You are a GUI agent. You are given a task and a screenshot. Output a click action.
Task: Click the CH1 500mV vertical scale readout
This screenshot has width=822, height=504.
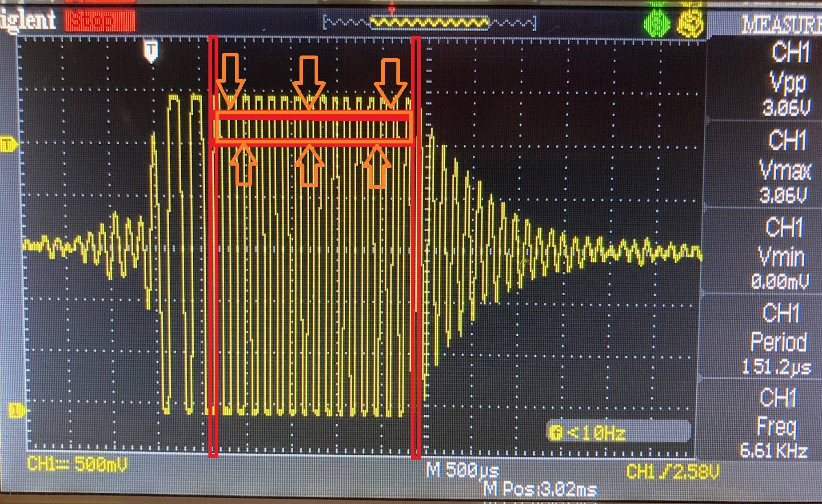coord(76,465)
